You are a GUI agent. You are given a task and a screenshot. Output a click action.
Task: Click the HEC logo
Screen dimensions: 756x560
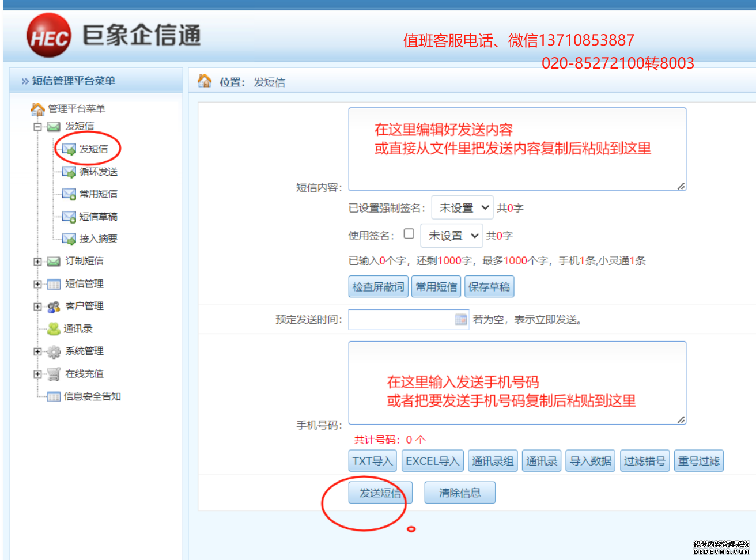click(49, 36)
